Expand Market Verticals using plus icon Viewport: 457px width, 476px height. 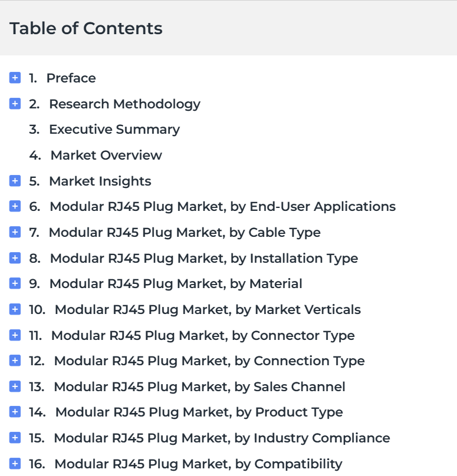[x=15, y=309]
